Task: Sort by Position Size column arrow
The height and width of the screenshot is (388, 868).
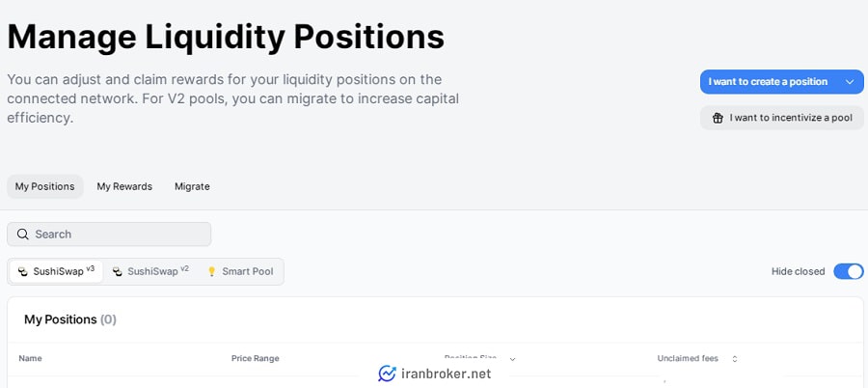Action: pos(512,359)
